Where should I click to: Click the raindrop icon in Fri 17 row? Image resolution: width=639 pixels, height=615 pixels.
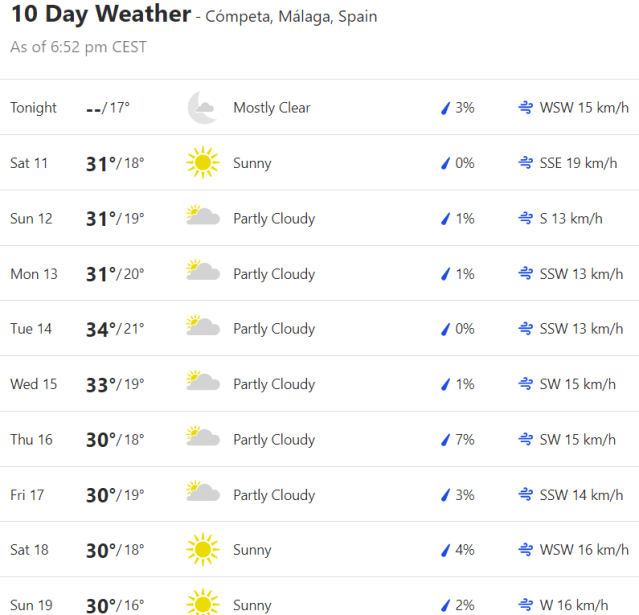click(x=447, y=494)
